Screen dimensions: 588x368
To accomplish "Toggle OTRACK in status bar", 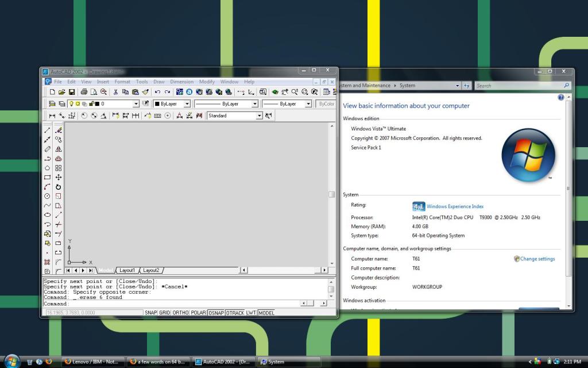I will click(235, 312).
